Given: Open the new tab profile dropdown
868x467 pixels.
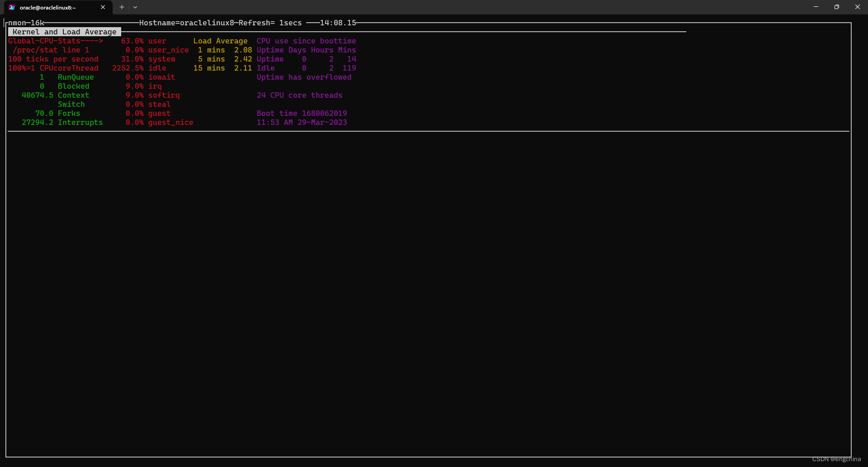Looking at the screenshot, I should pyautogui.click(x=135, y=7).
